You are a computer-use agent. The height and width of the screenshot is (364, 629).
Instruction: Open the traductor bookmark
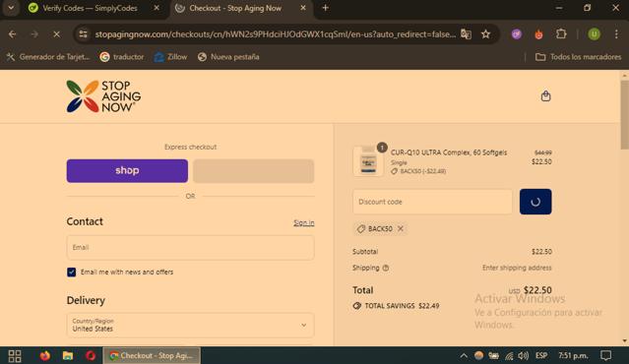coord(122,57)
